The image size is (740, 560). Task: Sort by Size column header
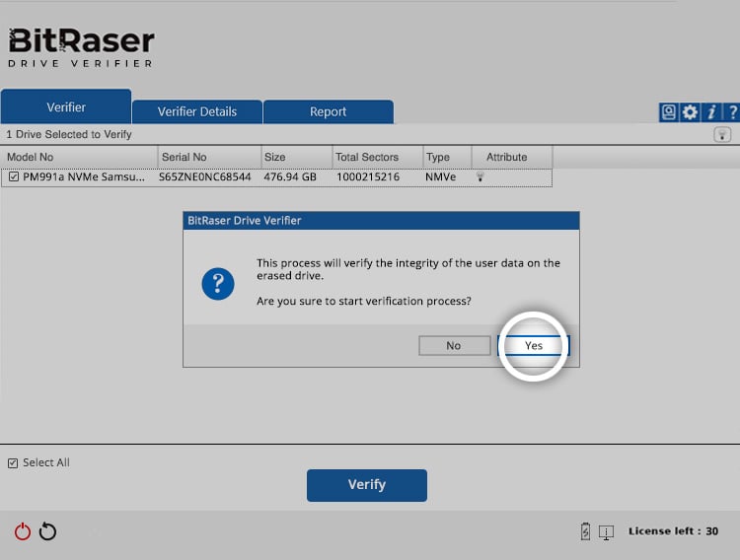point(297,157)
